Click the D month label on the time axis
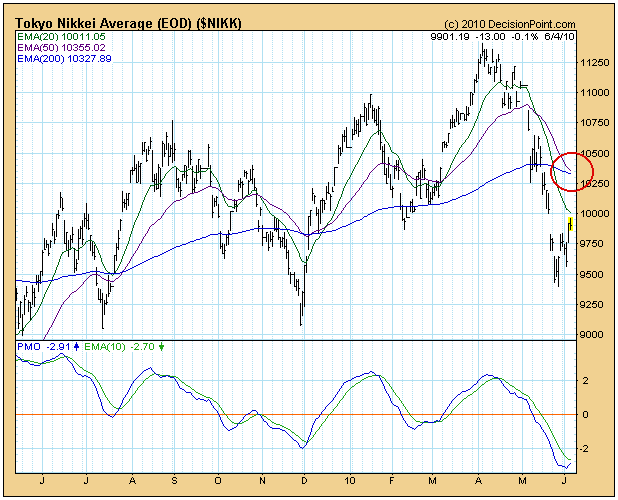This screenshot has width=618, height=500. 304,481
